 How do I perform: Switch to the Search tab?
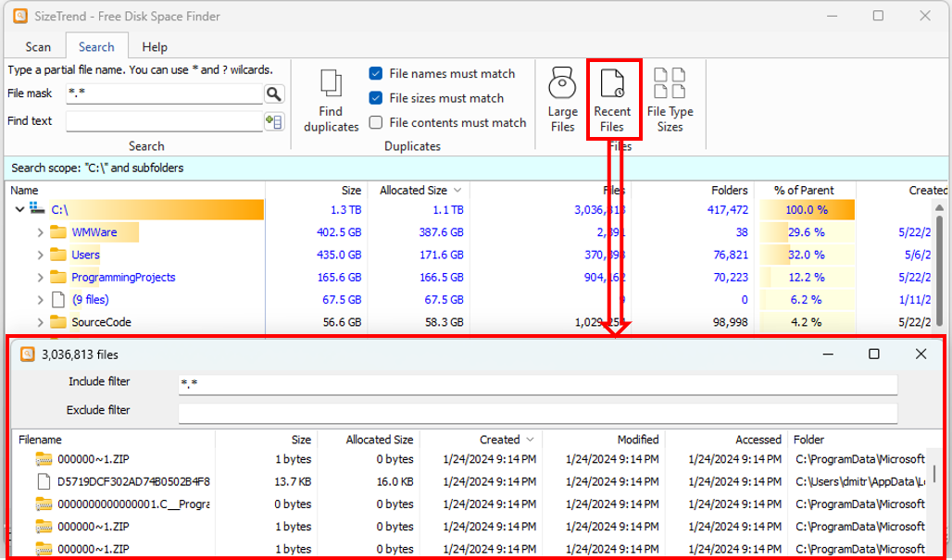tap(96, 46)
